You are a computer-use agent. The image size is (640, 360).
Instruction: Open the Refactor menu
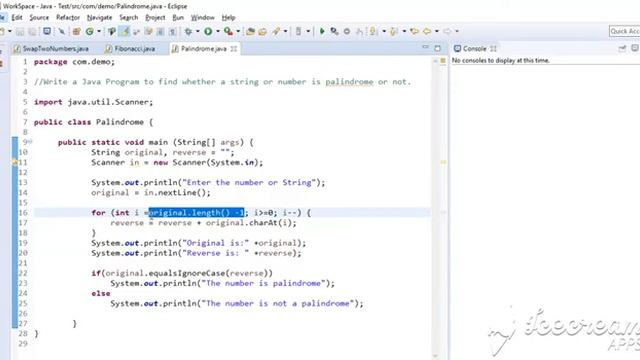tap(68, 18)
